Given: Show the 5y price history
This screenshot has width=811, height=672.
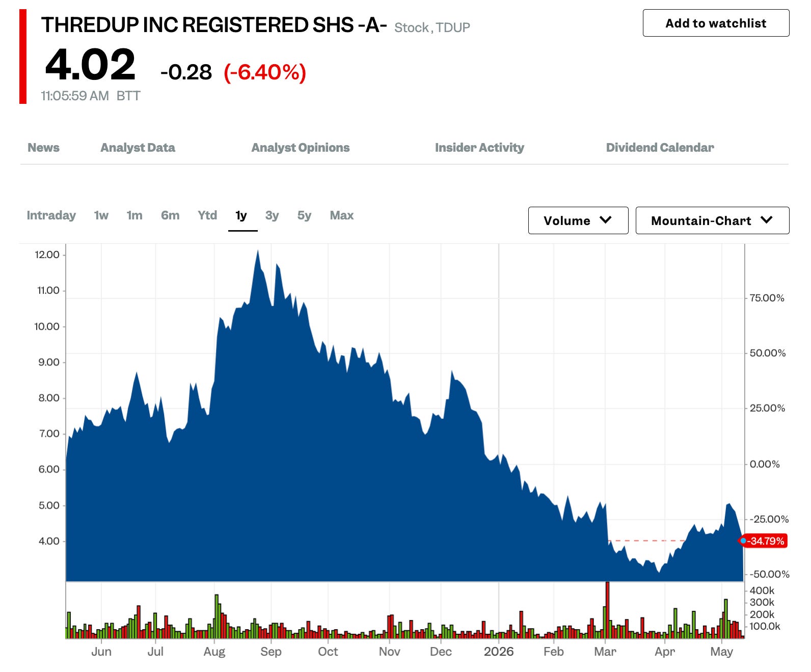Looking at the screenshot, I should tap(304, 215).
